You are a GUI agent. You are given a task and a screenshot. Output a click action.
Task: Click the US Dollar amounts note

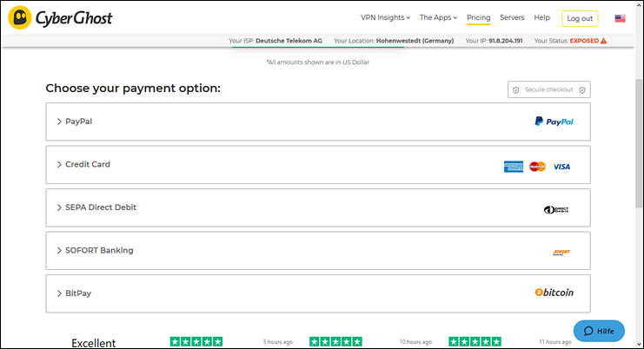coord(318,63)
